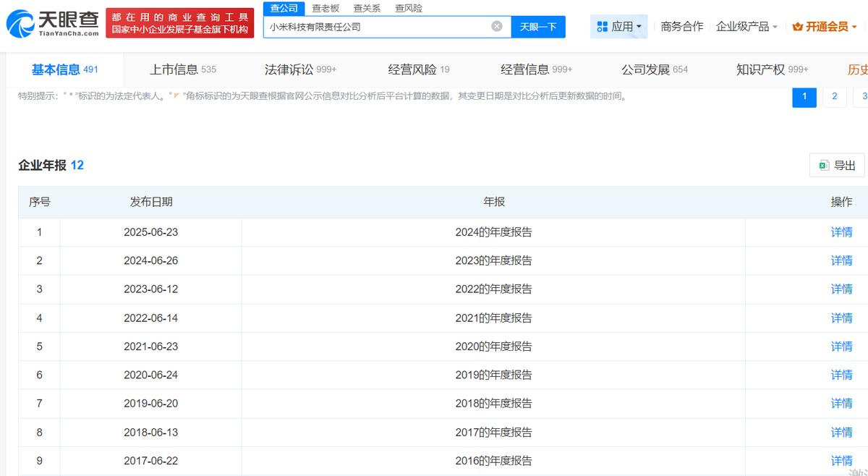The height and width of the screenshot is (476, 868).
Task: Open the 开通会员 dropdown arrow
Action: tap(854, 27)
